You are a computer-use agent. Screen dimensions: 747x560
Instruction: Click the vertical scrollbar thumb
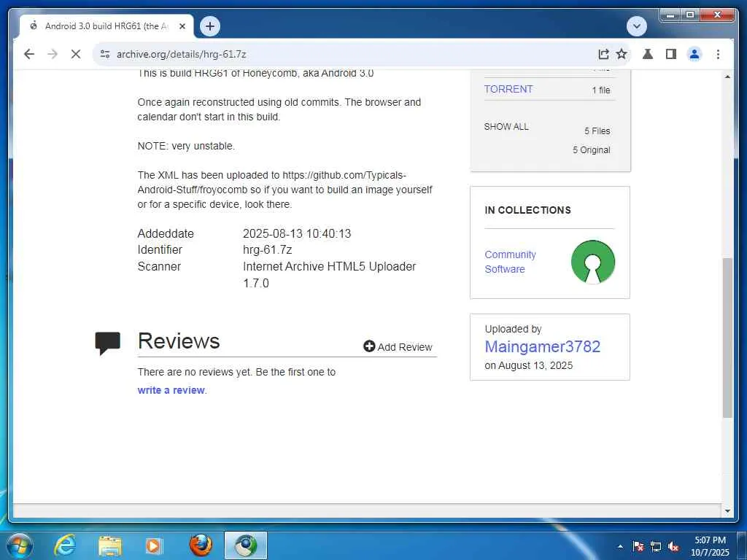727,338
